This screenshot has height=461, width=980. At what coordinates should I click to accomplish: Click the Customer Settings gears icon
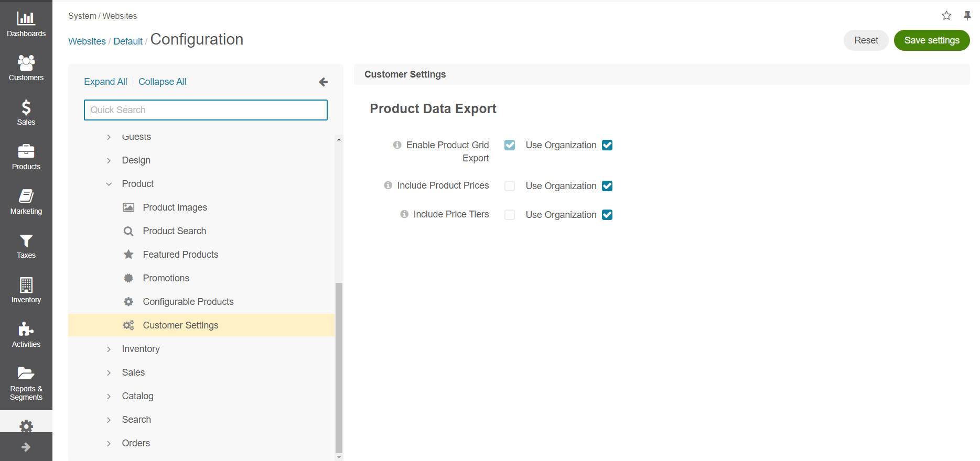(x=128, y=325)
